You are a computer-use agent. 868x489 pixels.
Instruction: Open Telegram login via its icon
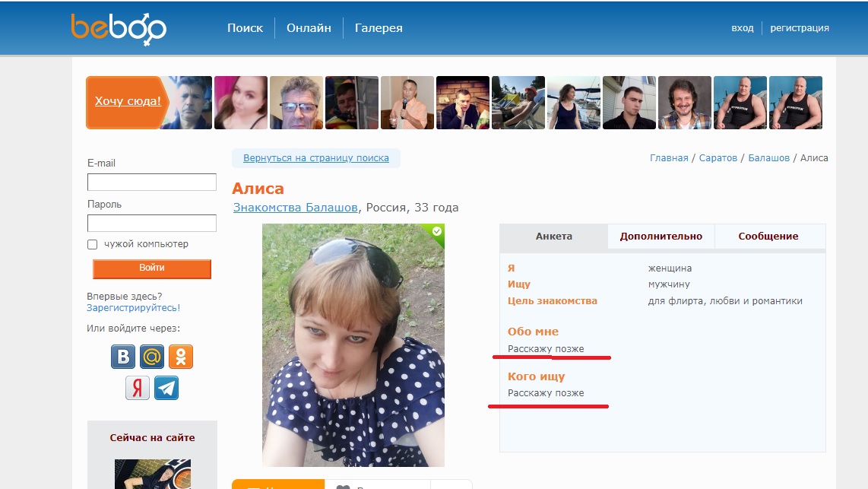166,388
